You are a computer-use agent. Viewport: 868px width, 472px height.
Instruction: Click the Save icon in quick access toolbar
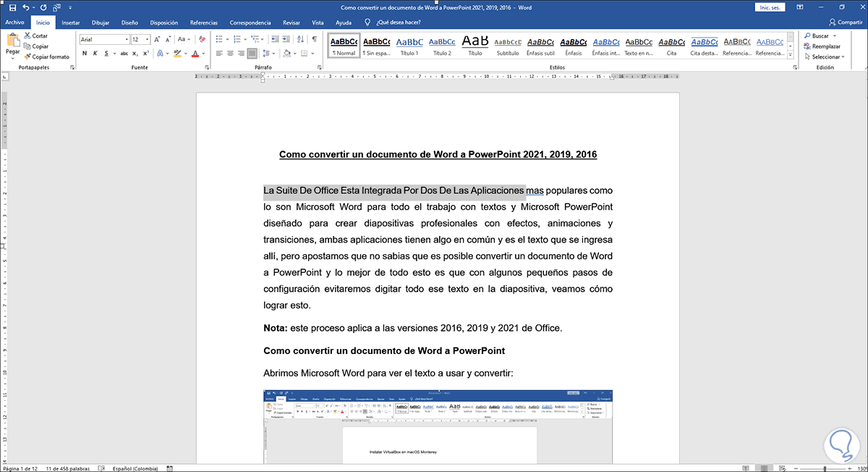coord(11,8)
